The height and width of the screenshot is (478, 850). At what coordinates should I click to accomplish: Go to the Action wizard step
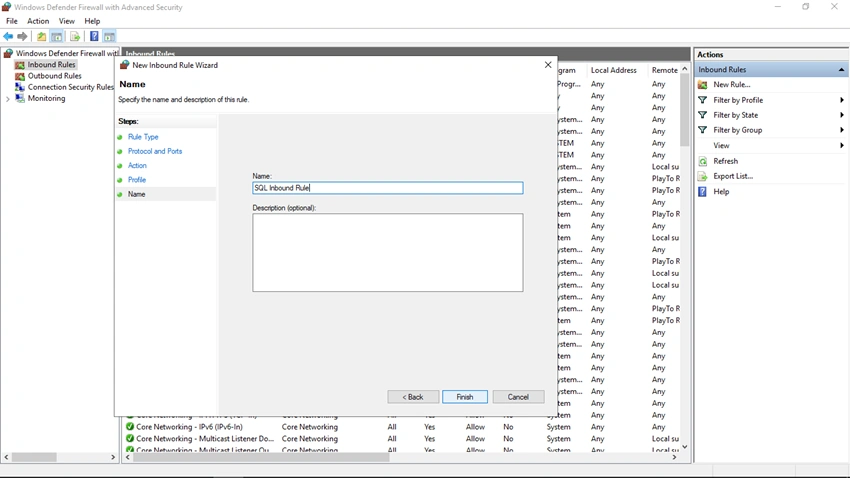(x=137, y=165)
